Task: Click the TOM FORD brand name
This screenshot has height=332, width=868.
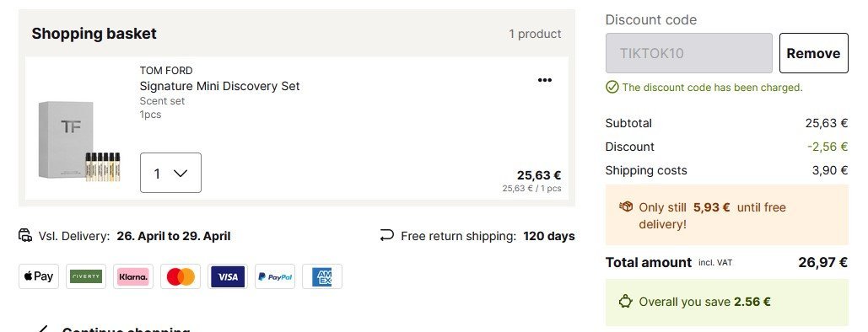Action: pos(166,71)
